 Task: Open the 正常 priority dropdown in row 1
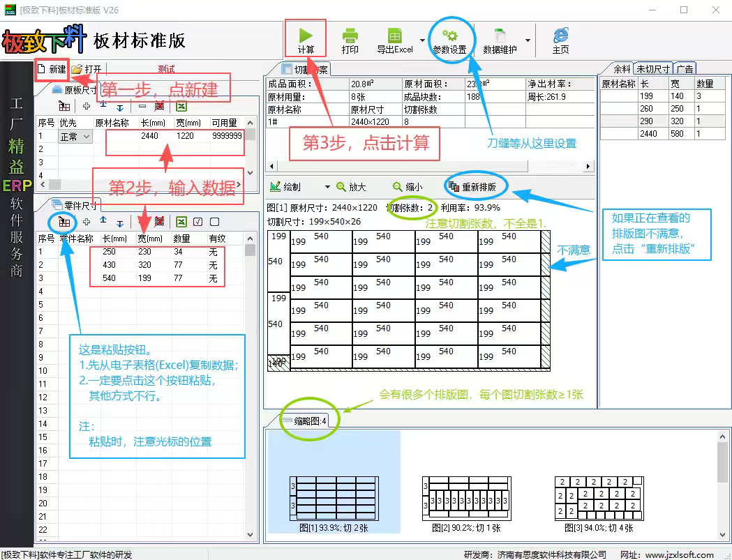click(86, 137)
